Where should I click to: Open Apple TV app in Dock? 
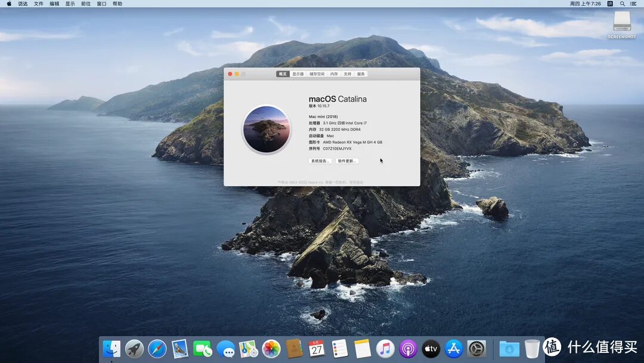point(431,349)
